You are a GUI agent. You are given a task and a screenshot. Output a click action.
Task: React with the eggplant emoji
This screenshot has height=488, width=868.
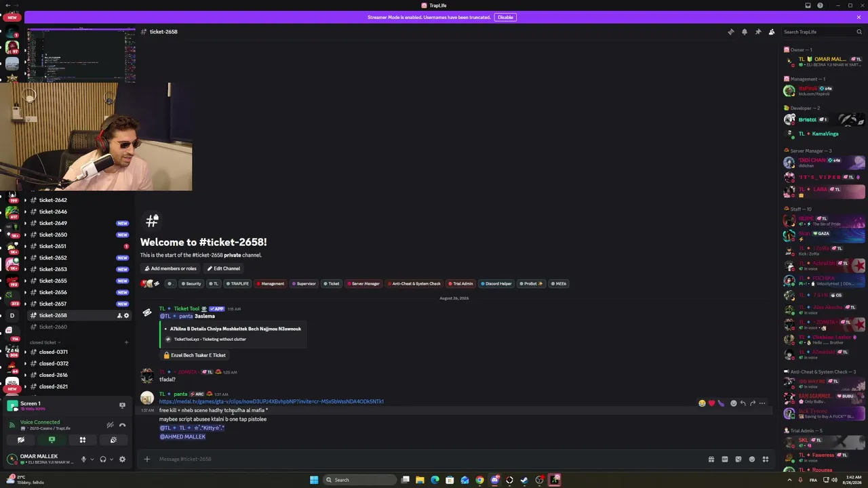(721, 403)
